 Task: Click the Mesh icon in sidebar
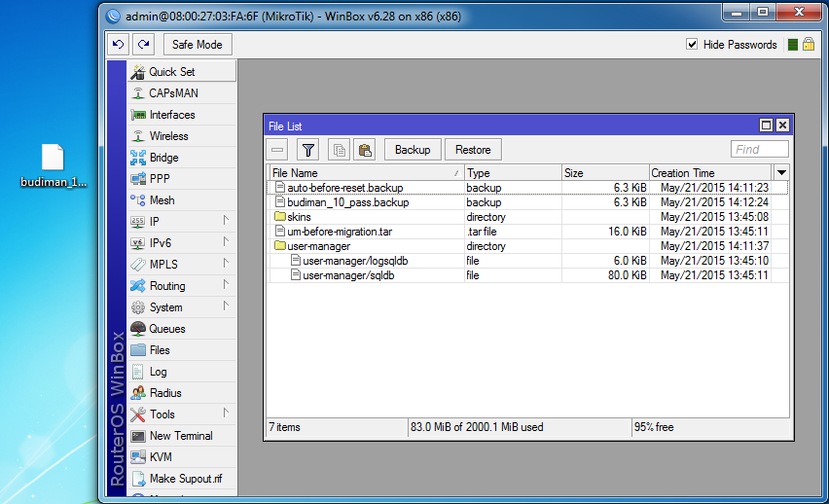pyautogui.click(x=138, y=200)
